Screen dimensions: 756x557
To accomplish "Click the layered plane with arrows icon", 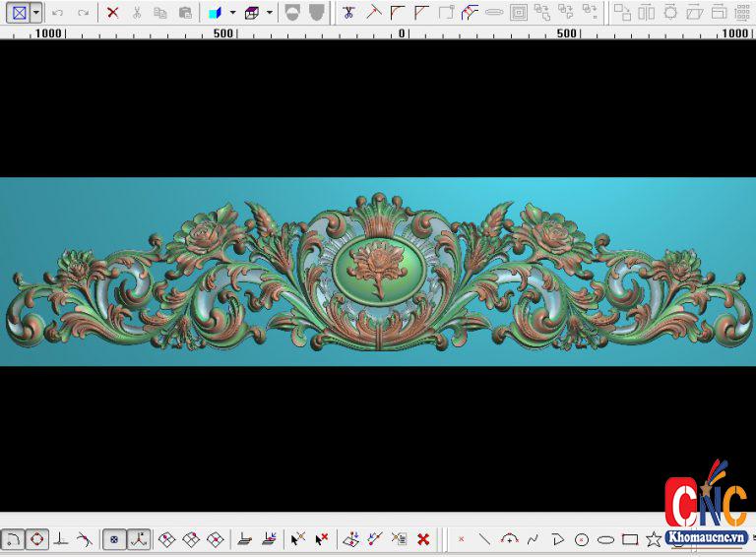I will (269, 539).
